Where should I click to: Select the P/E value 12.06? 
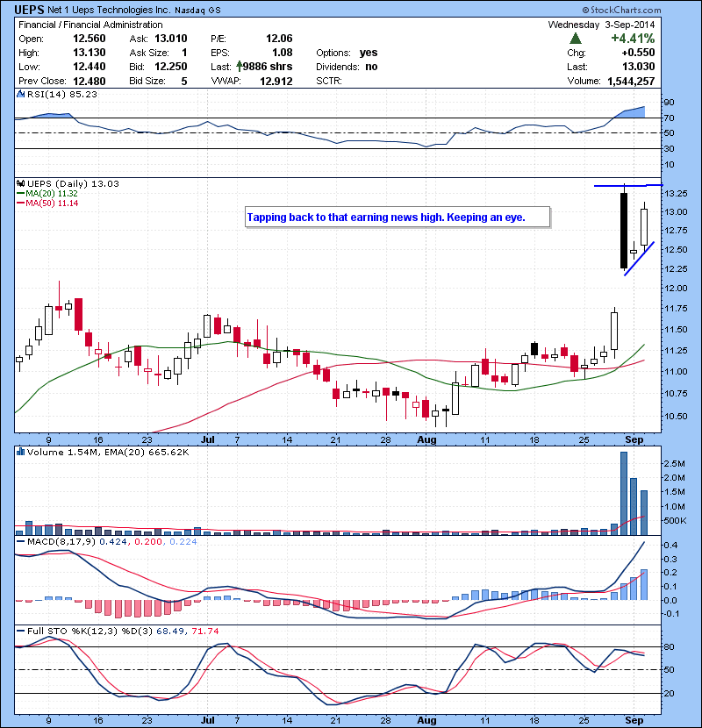coord(279,39)
